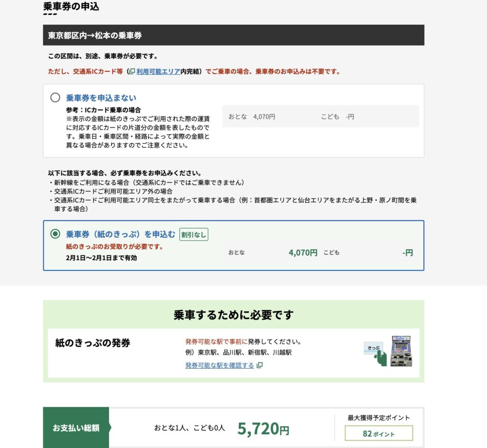Viewport: 487px width, 448px height.
Task: Click the green お支払い総額 label
Action: coord(76,428)
